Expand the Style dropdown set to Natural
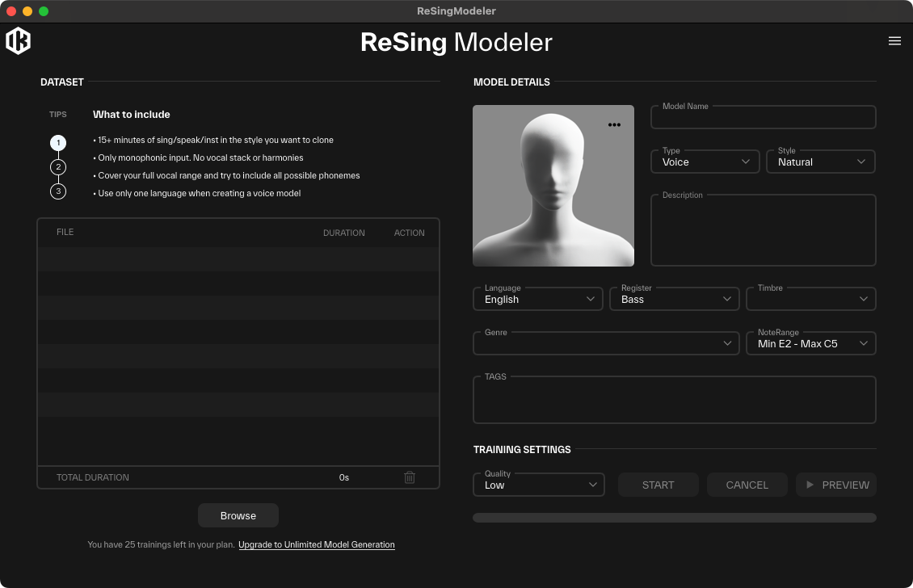913x588 pixels. click(820, 162)
